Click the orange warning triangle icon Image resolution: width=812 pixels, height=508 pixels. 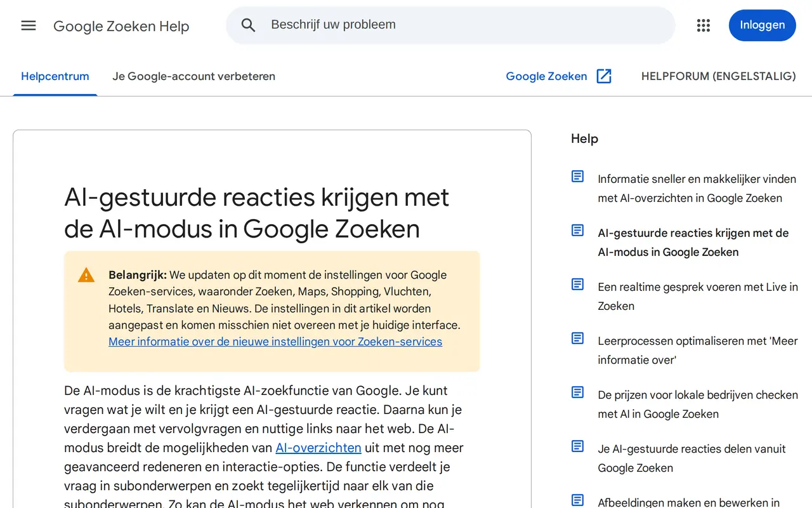tap(86, 276)
